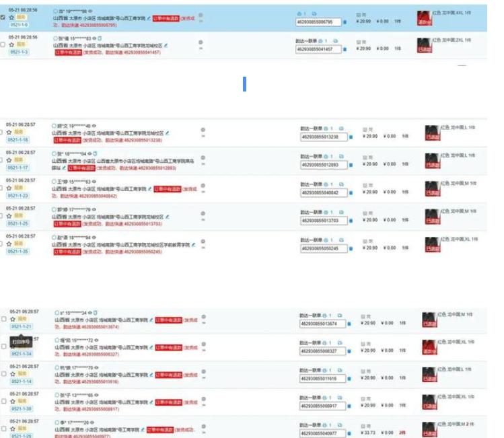The image size is (504, 438).
Task: Expand small arrow under gray circle, order 0521-1-34
Action: (204, 351)
